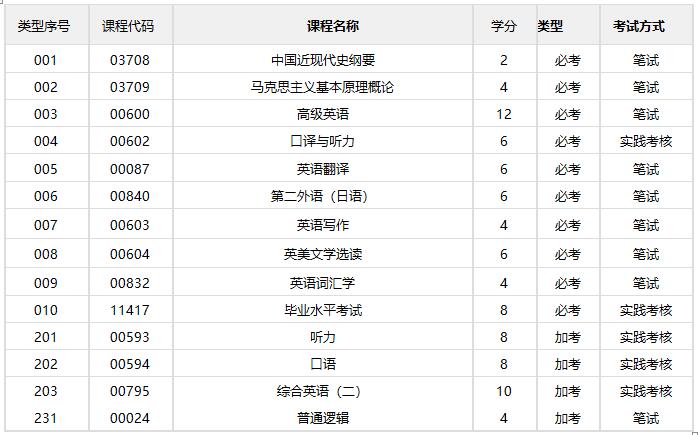
Task: Click the 课程代码 column header
Action: pos(128,26)
